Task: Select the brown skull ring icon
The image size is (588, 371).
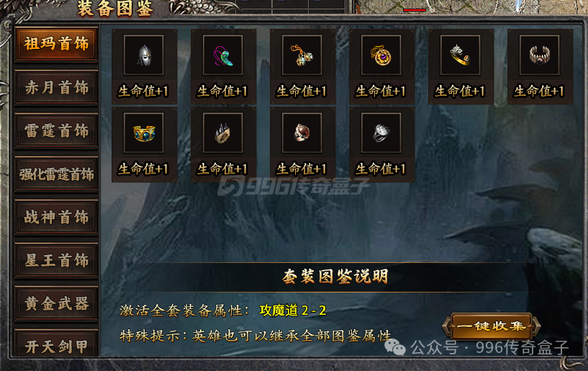Action: [x=302, y=133]
